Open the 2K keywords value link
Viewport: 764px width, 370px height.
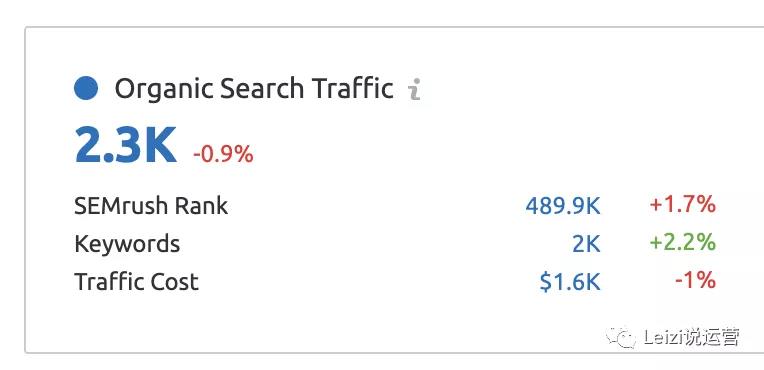pos(586,244)
